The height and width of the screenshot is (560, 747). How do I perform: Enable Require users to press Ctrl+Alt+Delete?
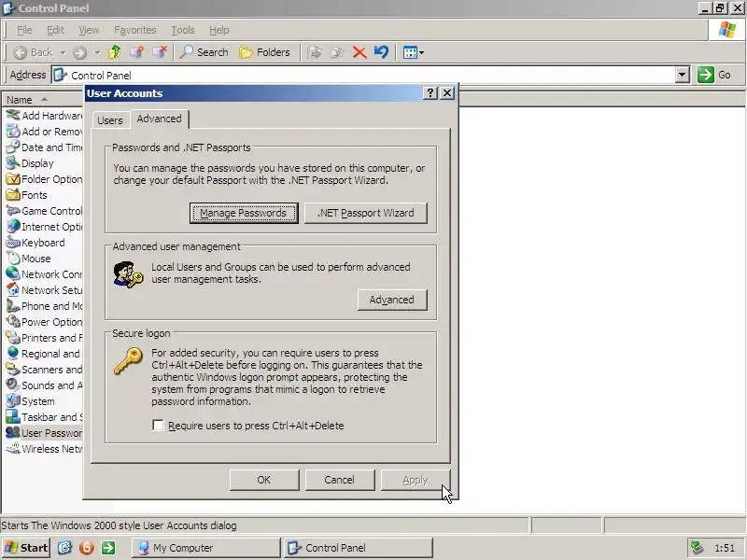tap(158, 425)
